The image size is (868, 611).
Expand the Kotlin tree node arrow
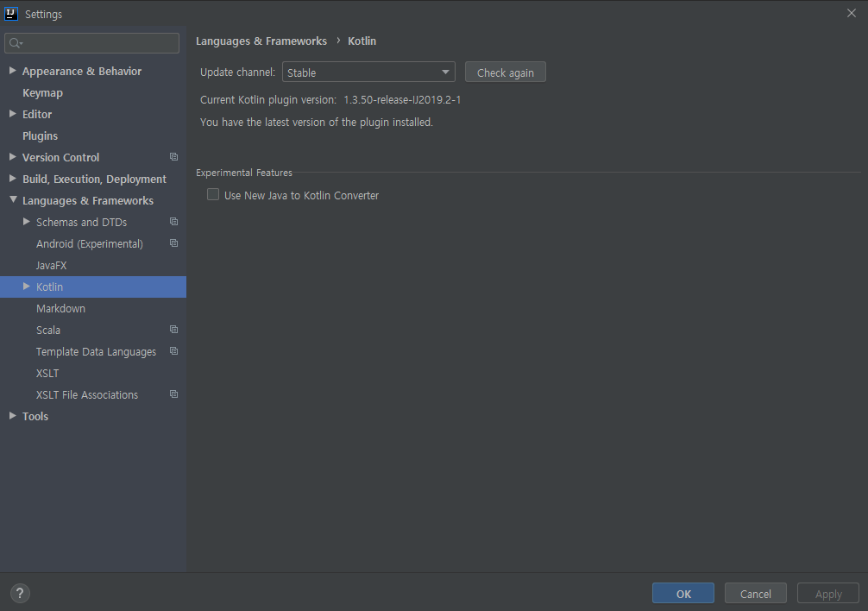click(x=27, y=287)
